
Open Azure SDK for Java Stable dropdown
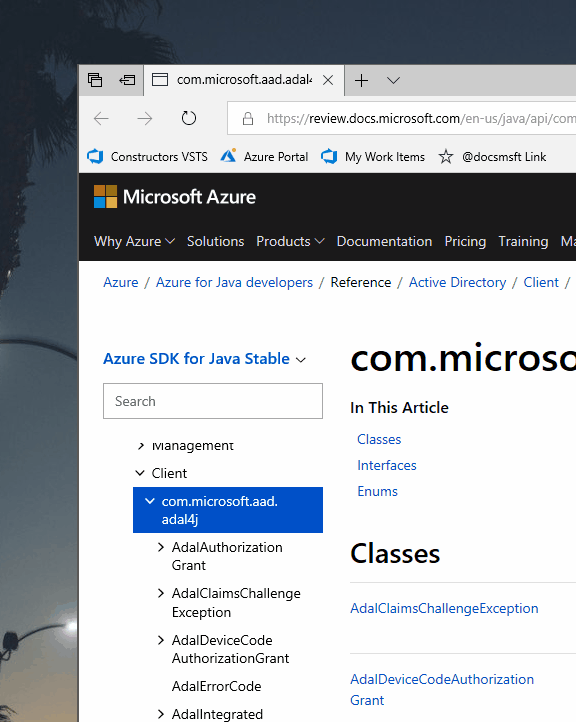pos(204,359)
